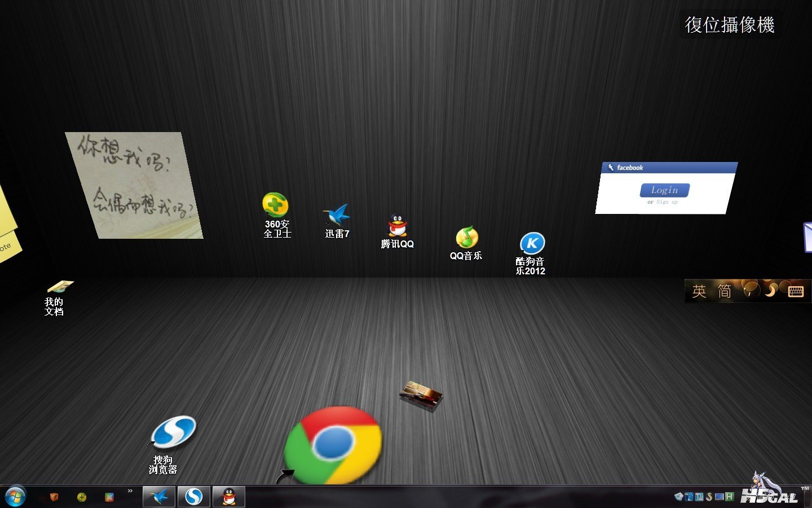The height and width of the screenshot is (508, 812).
Task: Launch the Google Chrome shortcut
Action: coord(333,445)
